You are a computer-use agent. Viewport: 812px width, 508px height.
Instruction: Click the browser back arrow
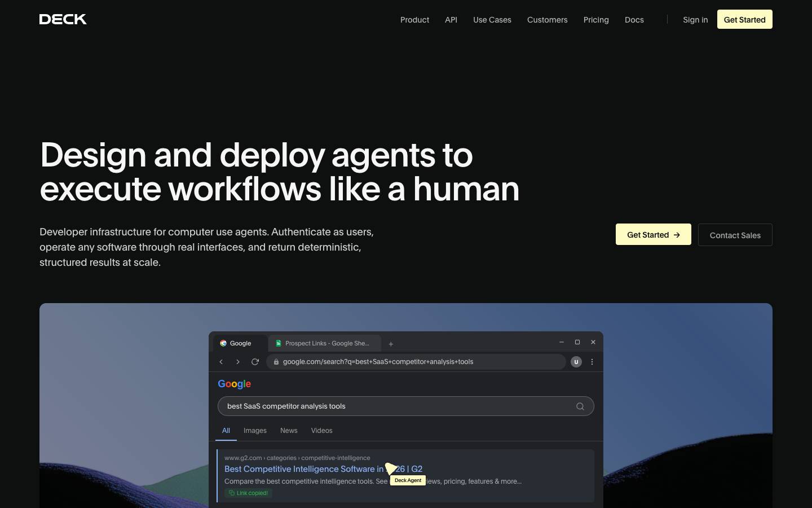pos(221,362)
